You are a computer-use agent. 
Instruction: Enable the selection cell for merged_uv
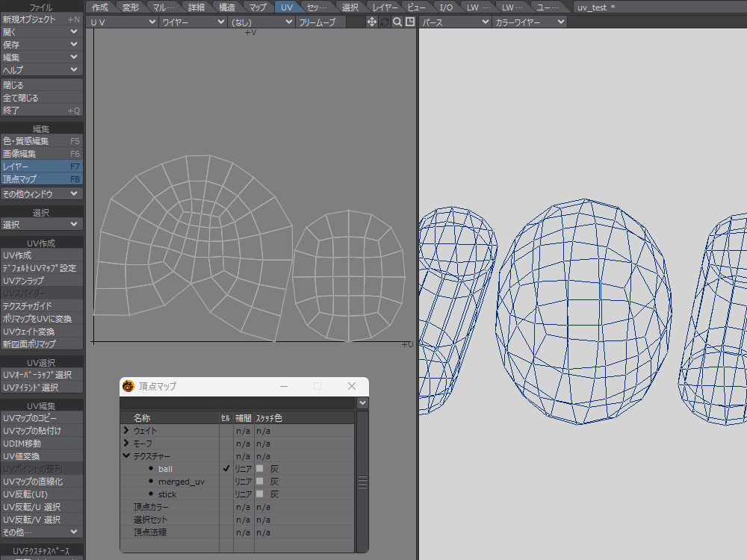tap(226, 482)
